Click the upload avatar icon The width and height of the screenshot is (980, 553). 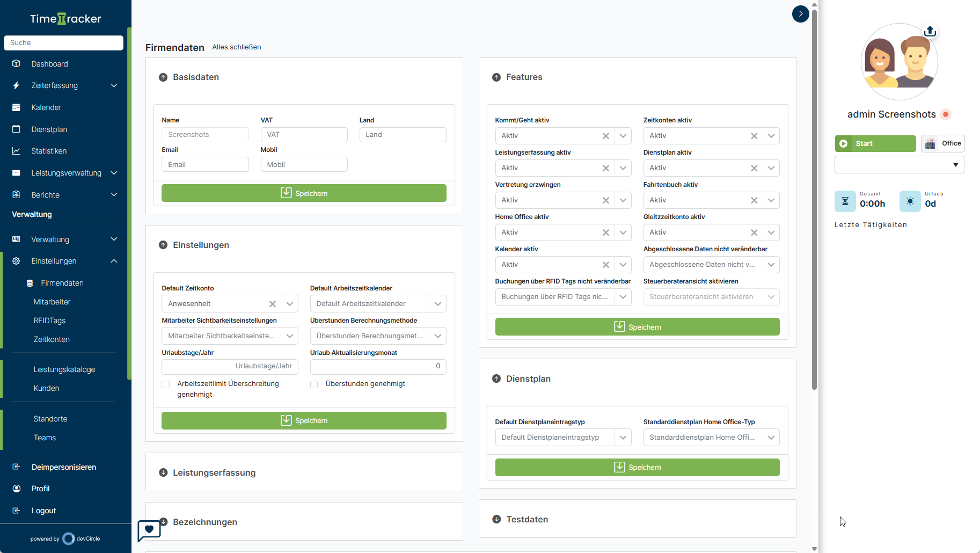coord(930,31)
